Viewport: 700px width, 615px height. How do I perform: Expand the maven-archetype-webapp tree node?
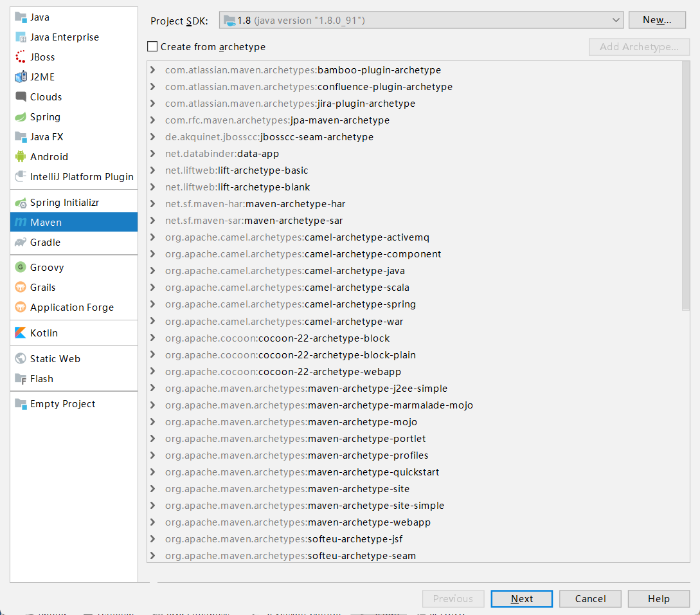(x=152, y=522)
